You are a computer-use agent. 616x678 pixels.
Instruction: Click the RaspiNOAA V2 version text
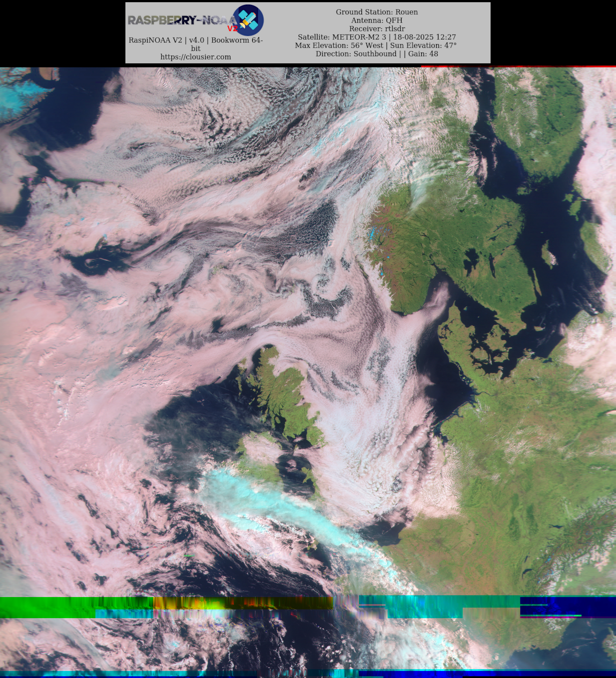(x=195, y=40)
